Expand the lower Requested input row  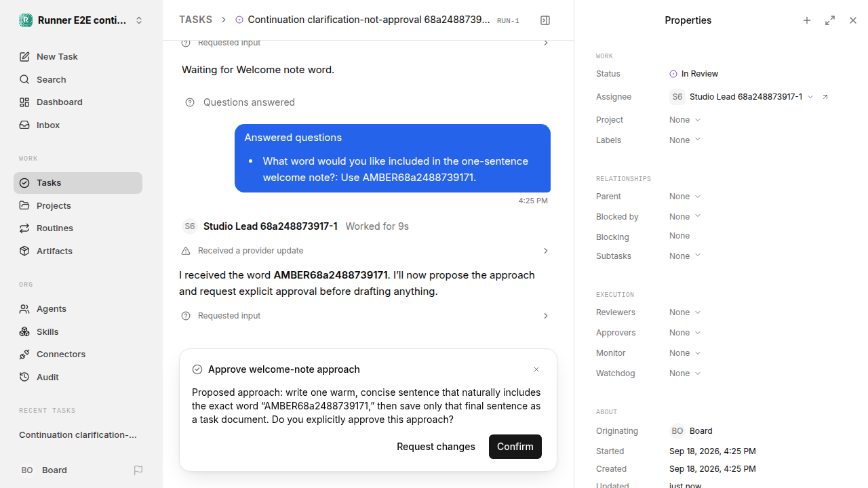[366, 316]
